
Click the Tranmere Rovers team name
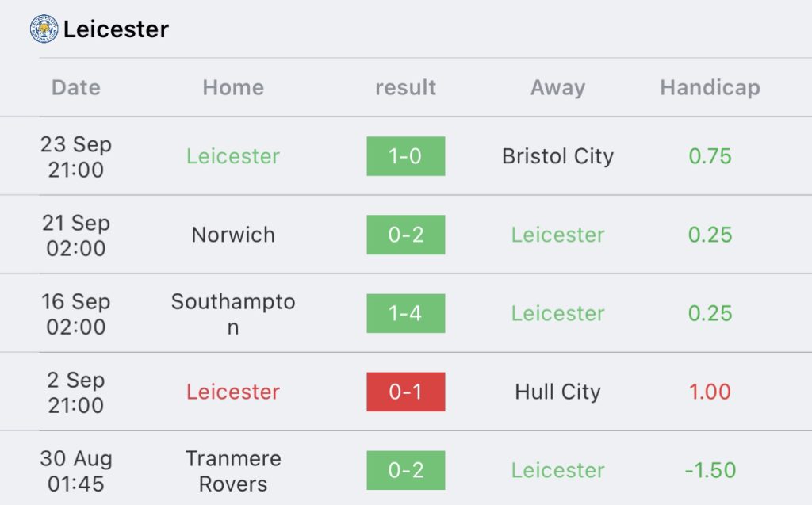point(233,471)
